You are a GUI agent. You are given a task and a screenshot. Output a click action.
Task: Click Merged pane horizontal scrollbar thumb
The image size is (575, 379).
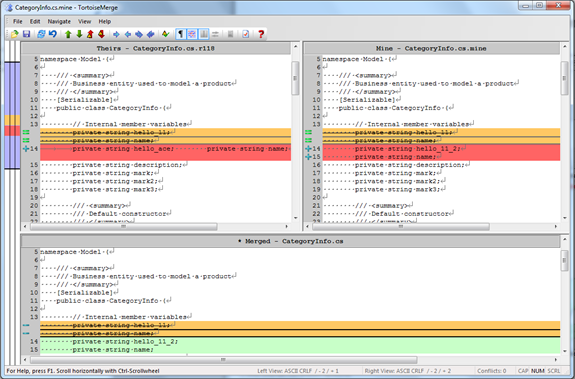224,360
